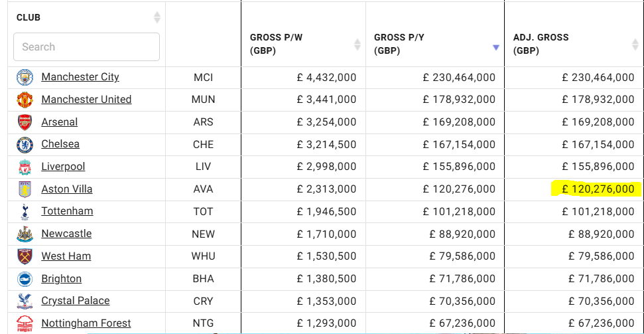Click the Manchester City club crest icon
The image size is (644, 334).
click(25, 77)
